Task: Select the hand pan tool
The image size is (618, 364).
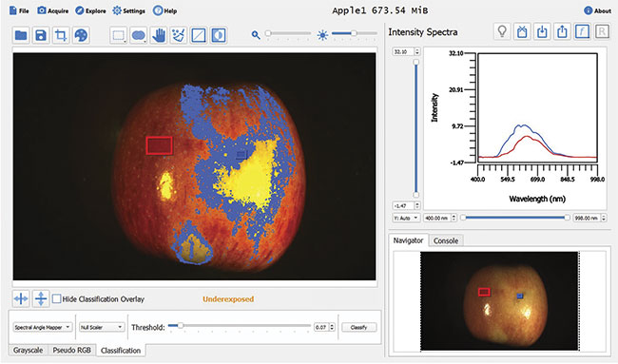Action: (x=159, y=35)
